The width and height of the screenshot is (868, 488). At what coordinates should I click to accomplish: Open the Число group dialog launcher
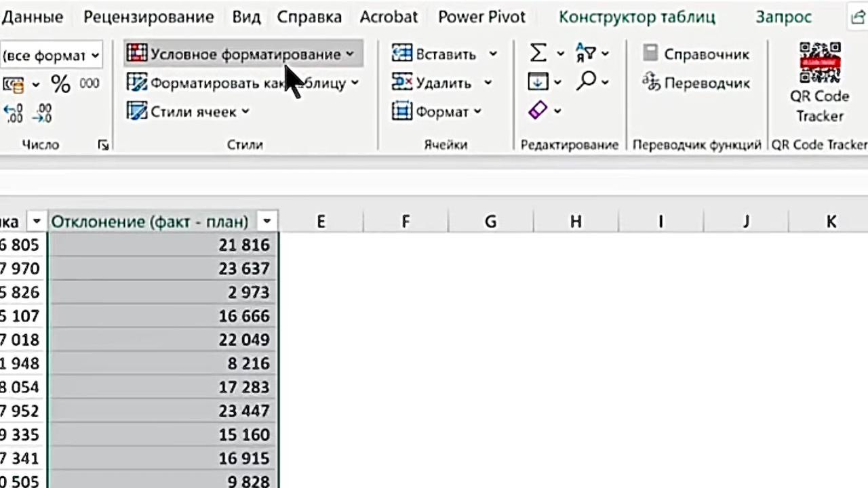pyautogui.click(x=103, y=144)
